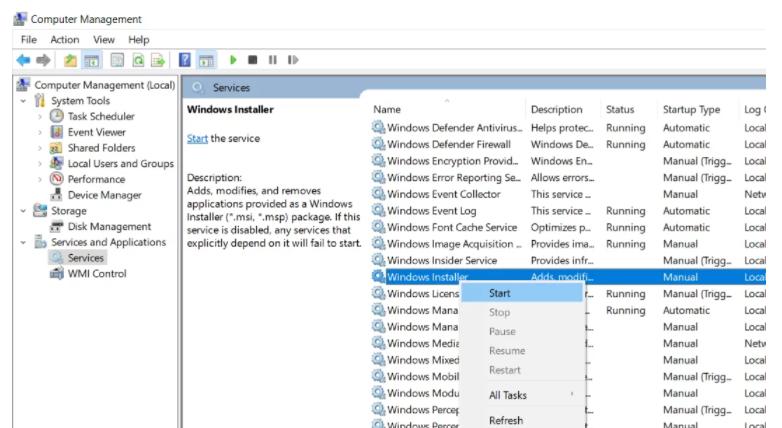
Task: Click the Up one level toolbar icon
Action: tap(70, 60)
